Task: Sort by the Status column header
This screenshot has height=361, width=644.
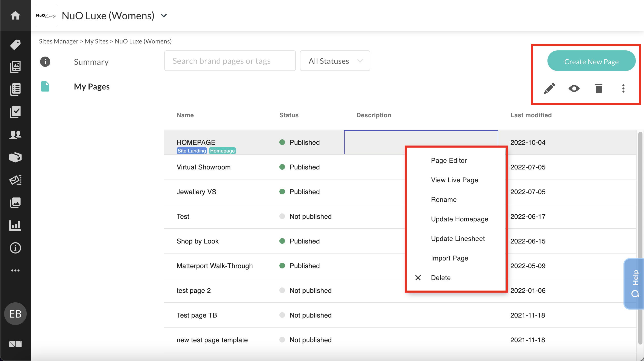Action: (x=289, y=115)
